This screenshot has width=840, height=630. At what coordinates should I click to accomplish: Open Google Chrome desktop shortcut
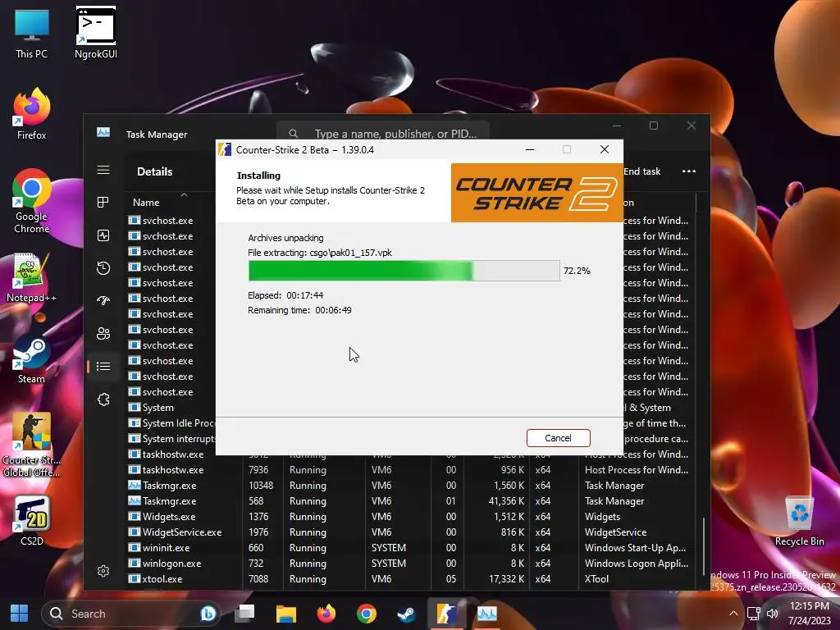click(x=32, y=202)
